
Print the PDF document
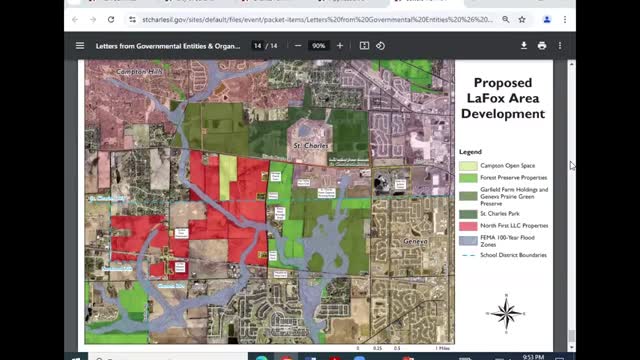pyautogui.click(x=542, y=46)
